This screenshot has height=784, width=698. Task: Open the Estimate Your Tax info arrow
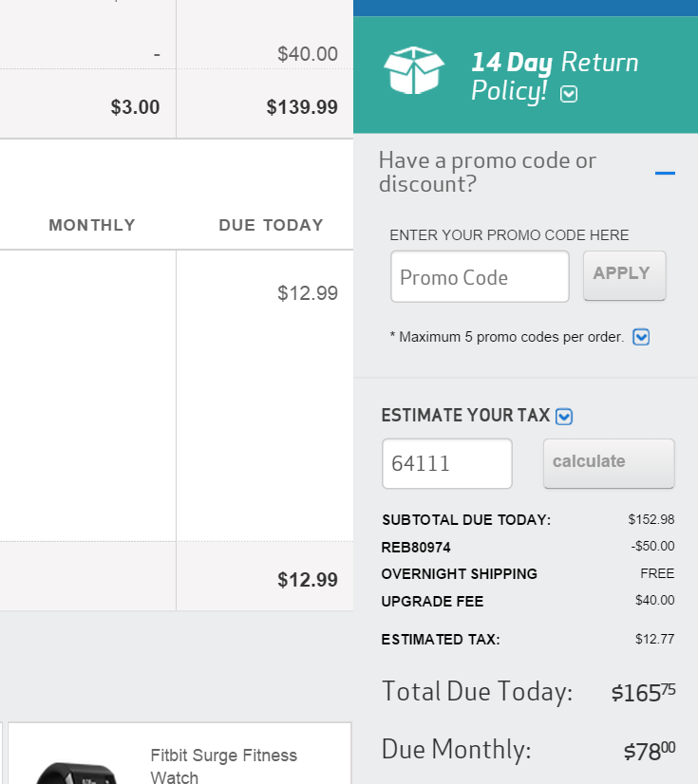click(x=564, y=417)
